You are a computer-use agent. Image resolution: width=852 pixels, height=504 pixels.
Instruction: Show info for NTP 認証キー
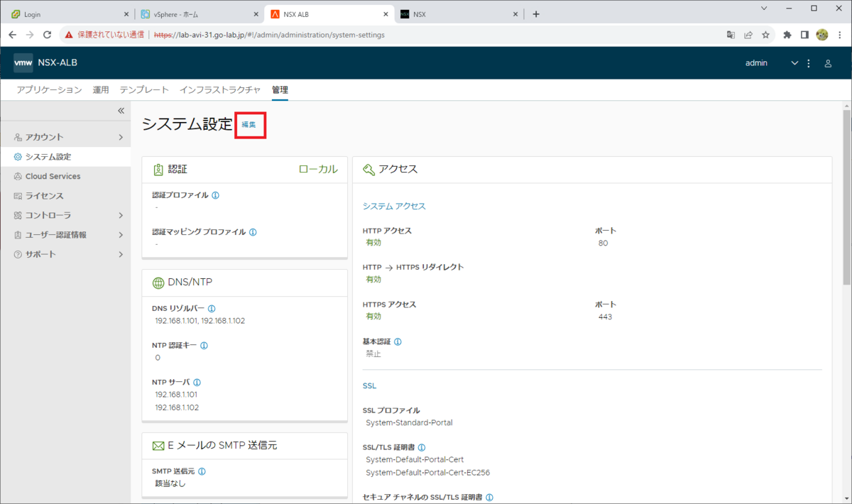tap(204, 346)
